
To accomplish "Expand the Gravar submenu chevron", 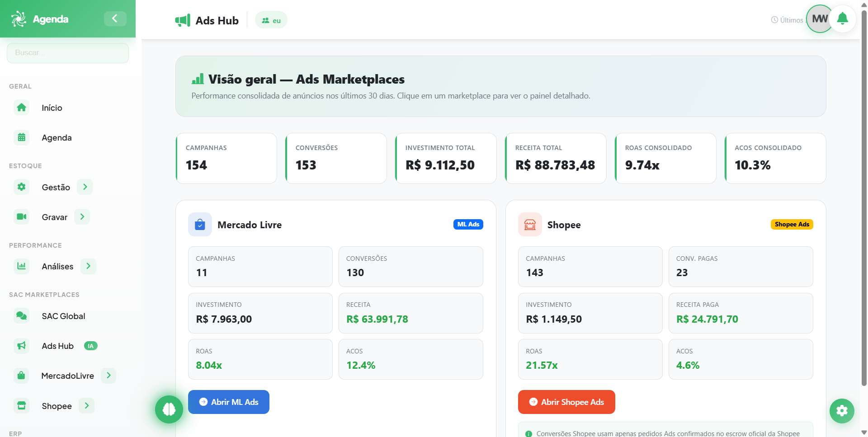I will (82, 217).
